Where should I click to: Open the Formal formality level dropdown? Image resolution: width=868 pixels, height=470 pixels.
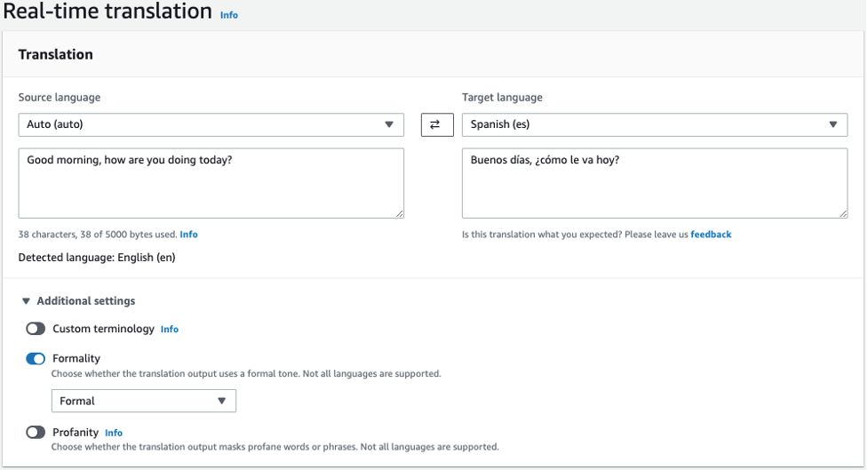coord(144,401)
